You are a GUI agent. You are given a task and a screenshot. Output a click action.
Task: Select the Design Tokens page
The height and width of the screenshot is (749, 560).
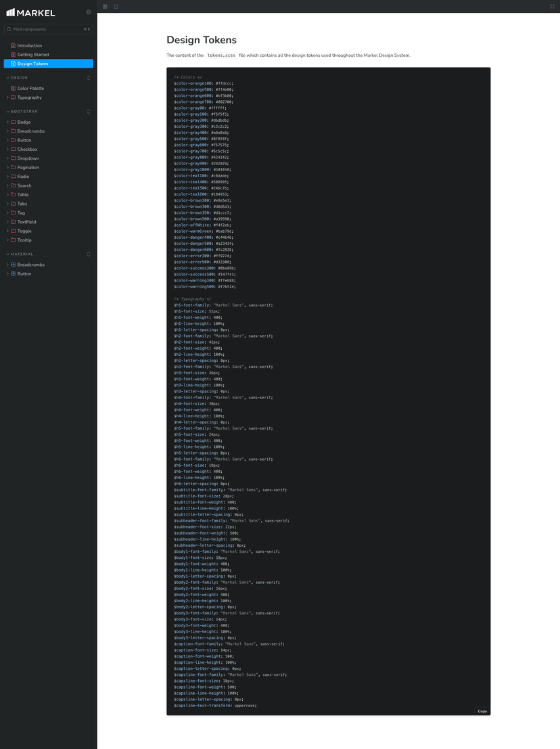[48, 64]
